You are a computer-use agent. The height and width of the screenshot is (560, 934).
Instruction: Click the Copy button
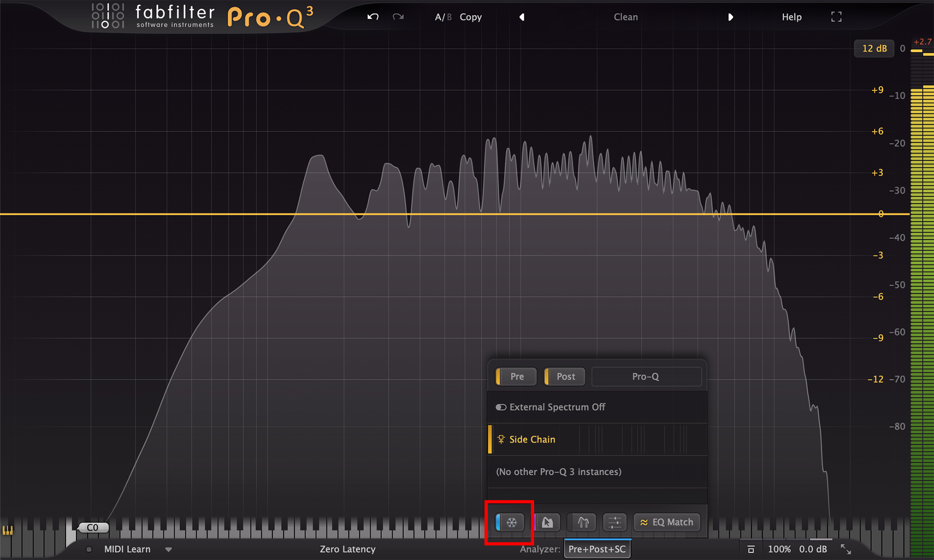[470, 17]
